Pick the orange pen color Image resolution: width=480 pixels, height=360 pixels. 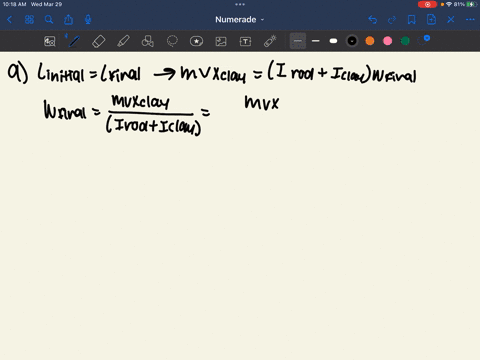[370, 41]
